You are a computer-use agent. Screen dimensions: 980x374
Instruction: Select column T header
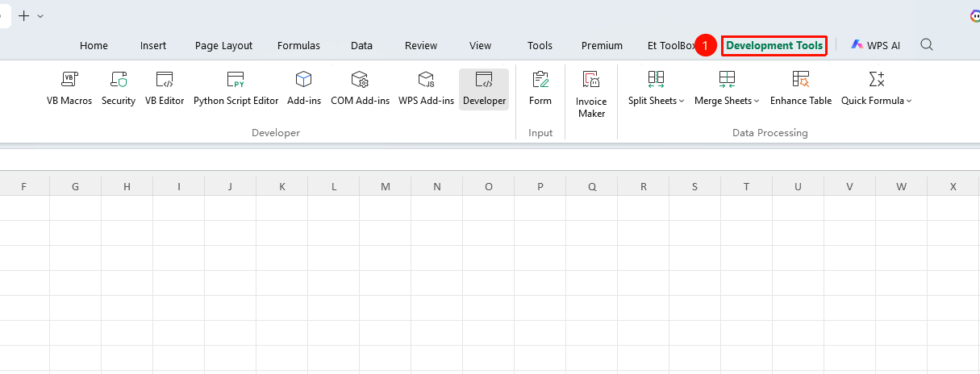(x=746, y=186)
